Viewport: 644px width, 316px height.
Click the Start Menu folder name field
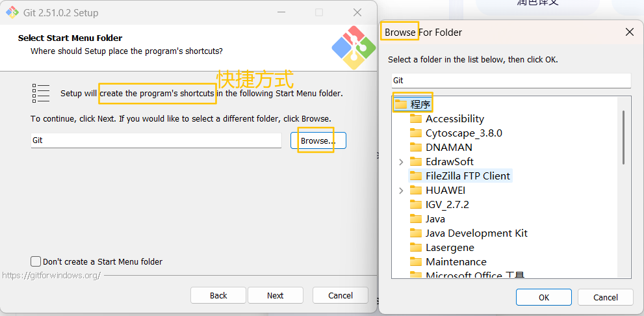(x=156, y=140)
